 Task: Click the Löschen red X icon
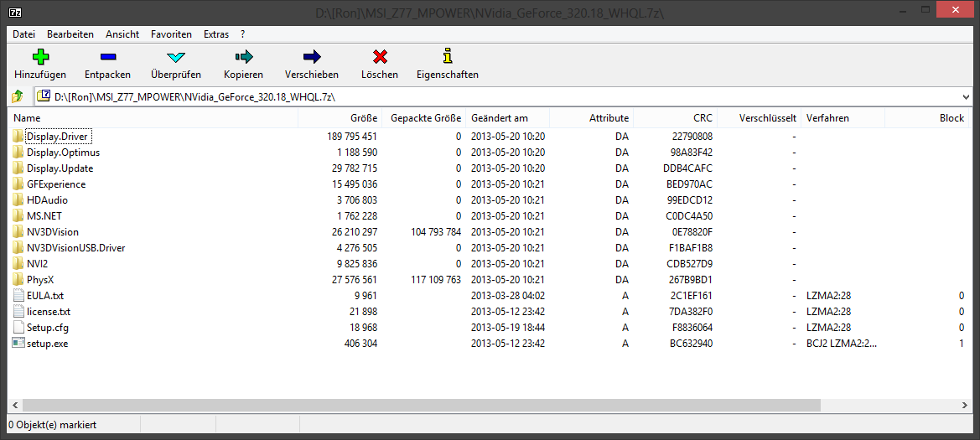point(380,57)
